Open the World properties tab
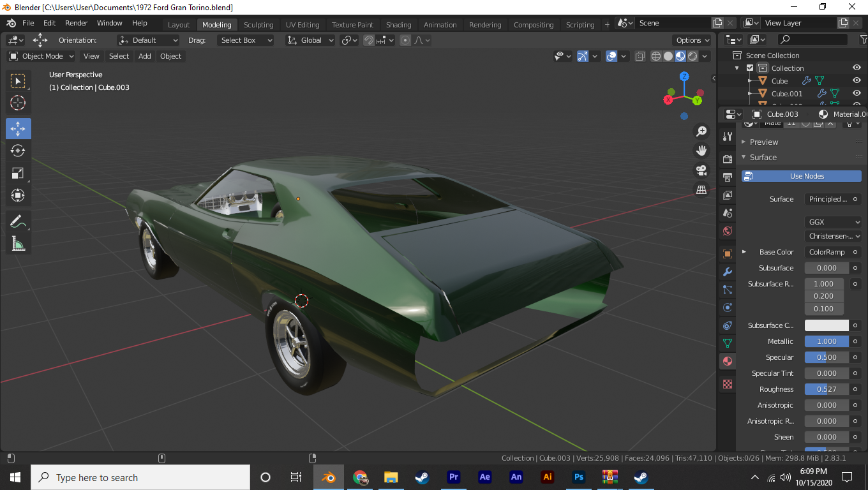Image resolution: width=868 pixels, height=490 pixels. (x=727, y=230)
